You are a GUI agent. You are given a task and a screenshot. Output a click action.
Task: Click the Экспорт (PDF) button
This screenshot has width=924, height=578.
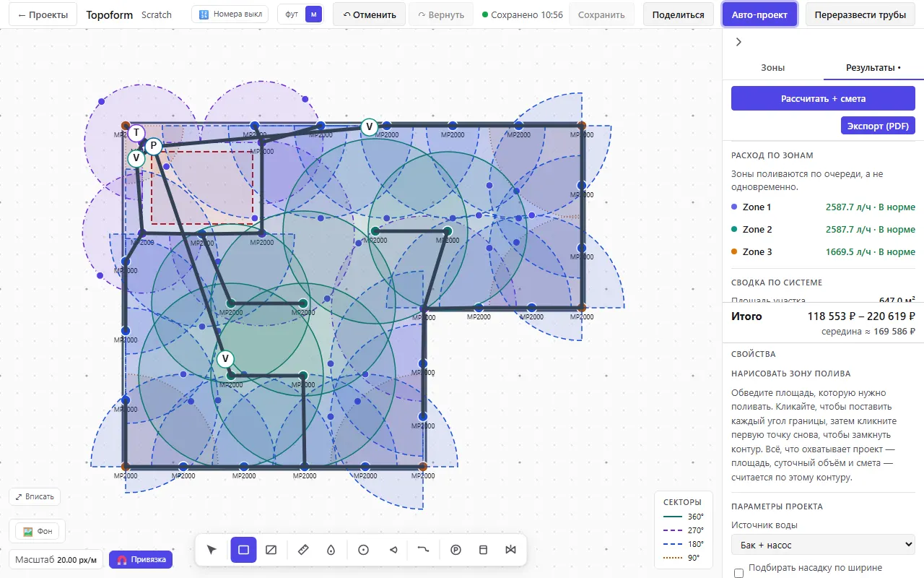point(878,126)
